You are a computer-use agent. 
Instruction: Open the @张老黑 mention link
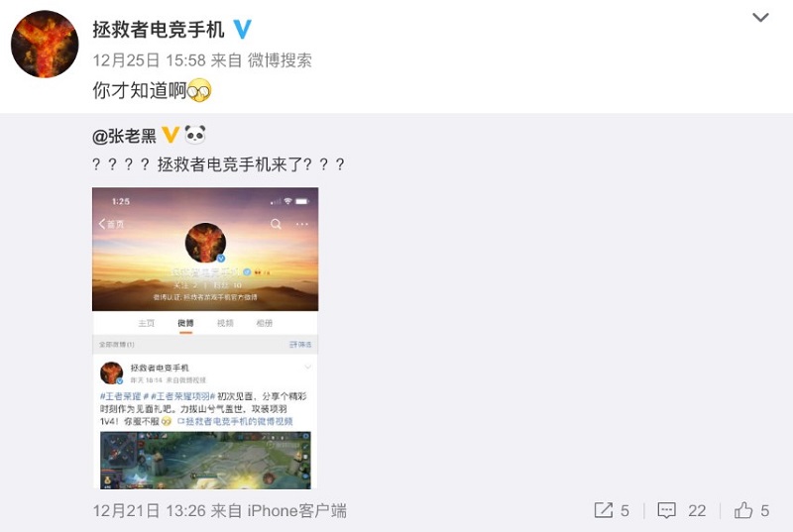click(125, 136)
